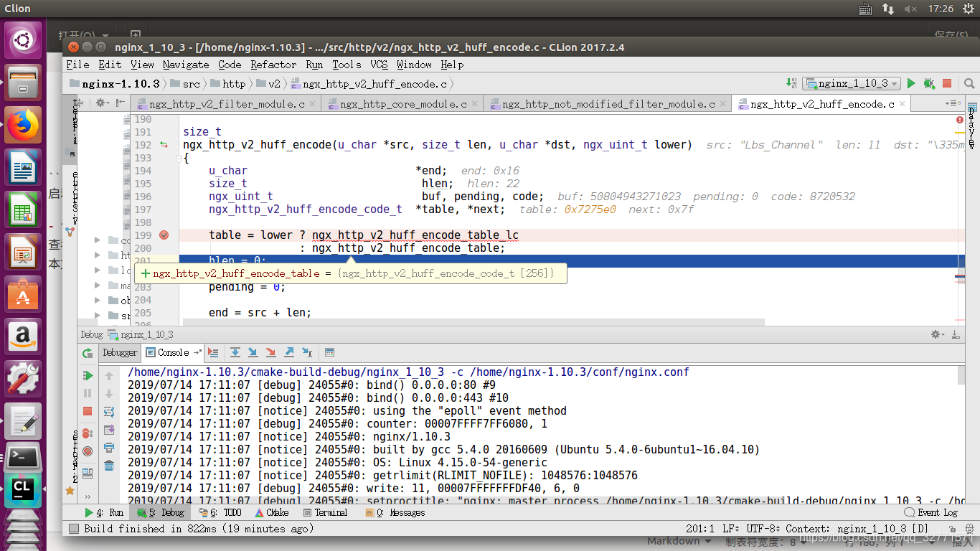The width and height of the screenshot is (980, 551).
Task: Click Step Into in debugger toolbar
Action: click(253, 352)
